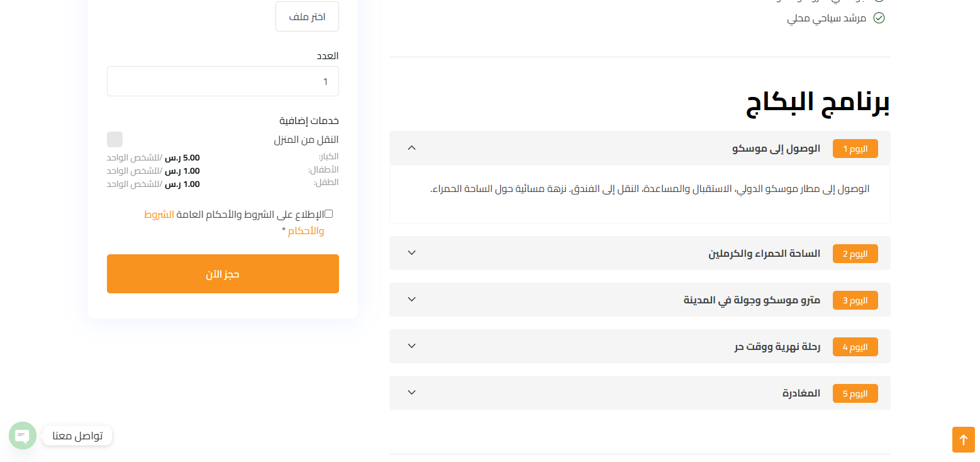The width and height of the screenshot is (980, 462).
Task: Click the اليوم 5 orange badge
Action: (855, 393)
